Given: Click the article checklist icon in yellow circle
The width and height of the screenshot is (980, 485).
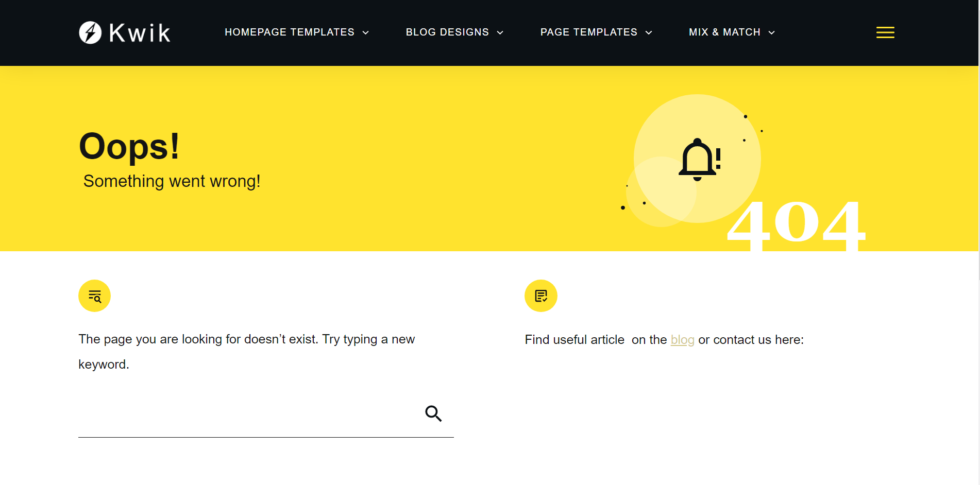Looking at the screenshot, I should tap(540, 296).
